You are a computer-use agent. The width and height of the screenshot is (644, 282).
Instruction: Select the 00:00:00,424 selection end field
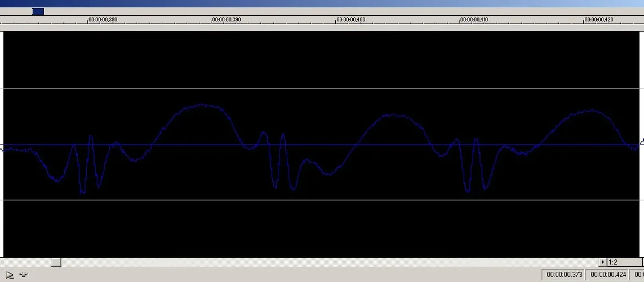(607, 275)
